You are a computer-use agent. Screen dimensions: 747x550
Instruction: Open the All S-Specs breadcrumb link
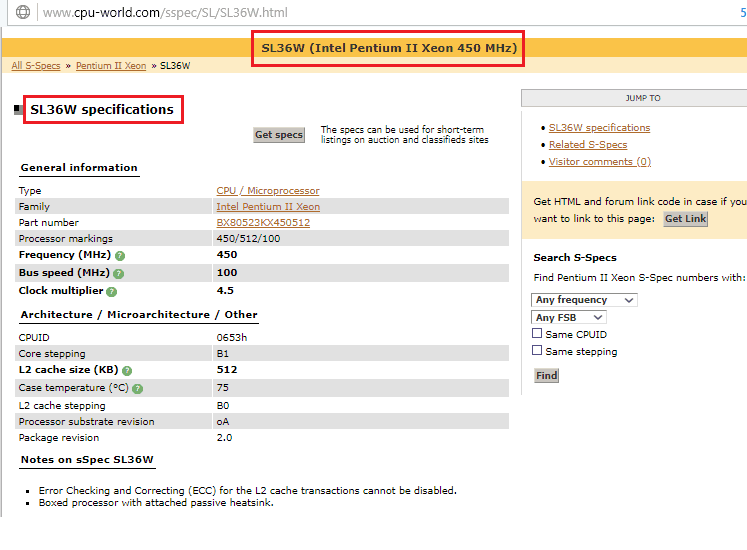point(36,66)
